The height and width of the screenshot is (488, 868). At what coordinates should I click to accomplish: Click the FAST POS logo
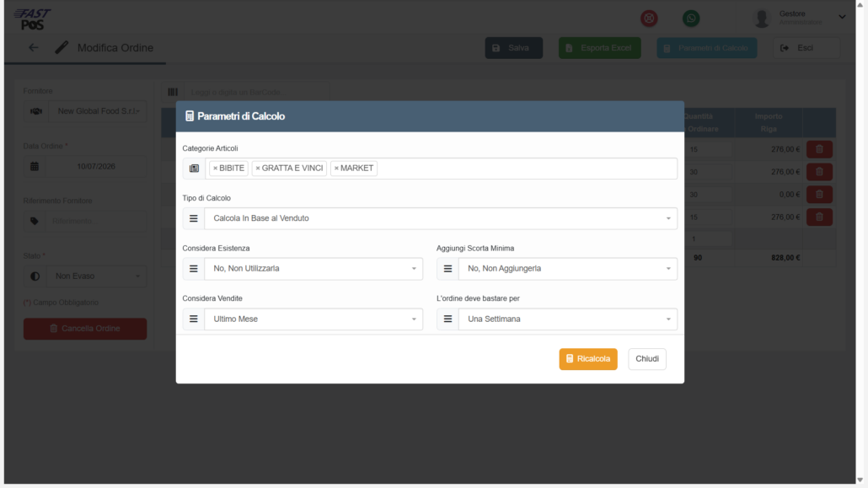coord(32,19)
